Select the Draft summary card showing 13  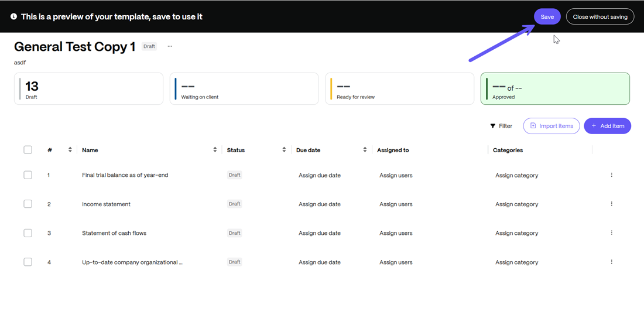point(89,89)
